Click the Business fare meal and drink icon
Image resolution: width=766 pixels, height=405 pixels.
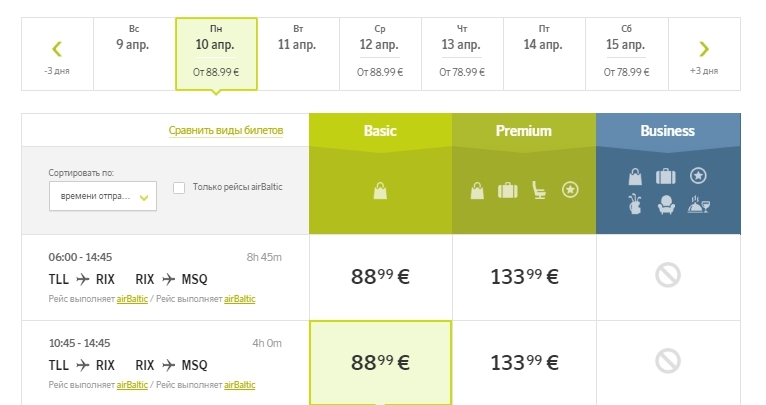[699, 204]
